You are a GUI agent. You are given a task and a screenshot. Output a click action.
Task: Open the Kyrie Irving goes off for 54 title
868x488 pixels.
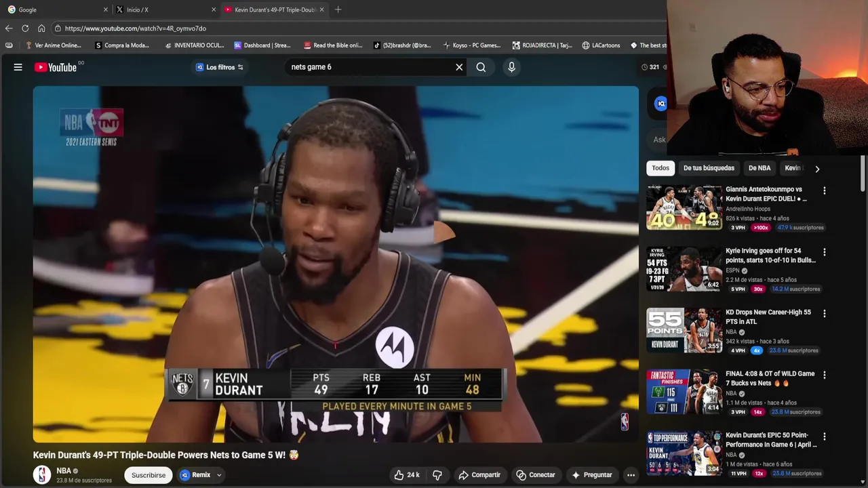(x=770, y=256)
